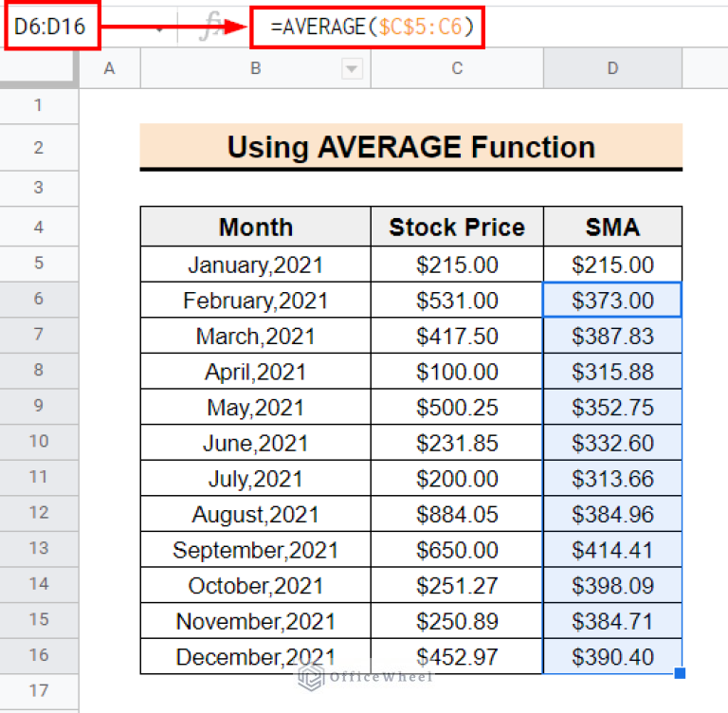Select row 4 header

pos(39,227)
